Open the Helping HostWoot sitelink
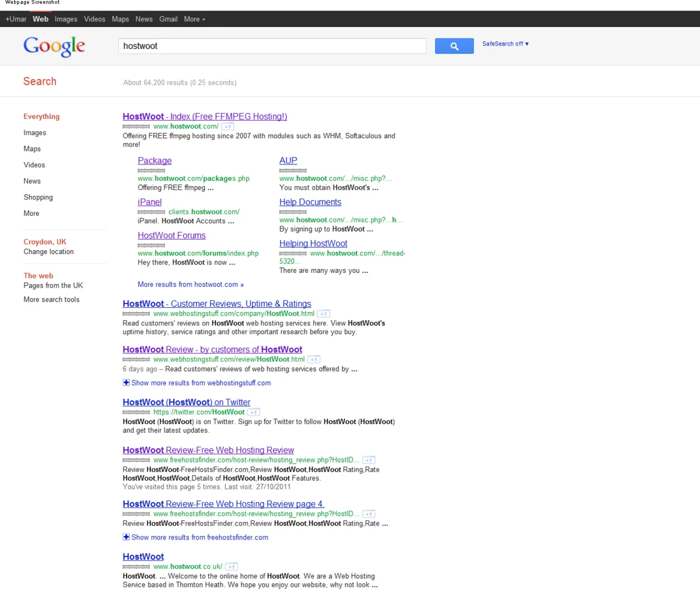 click(313, 244)
